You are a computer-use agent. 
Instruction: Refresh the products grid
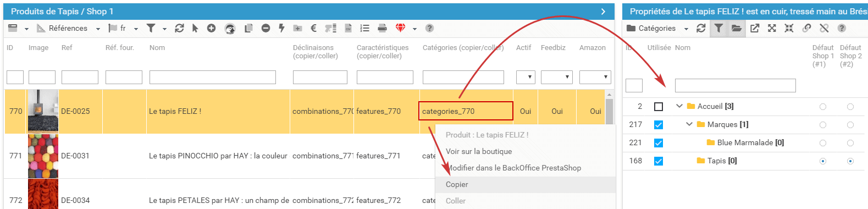click(179, 28)
